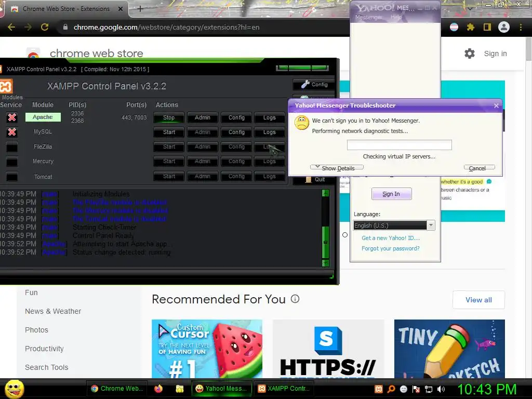Image resolution: width=532 pixels, height=399 pixels.
Task: Click the Yahoo Messenger face tray icon
Action: (x=403, y=389)
